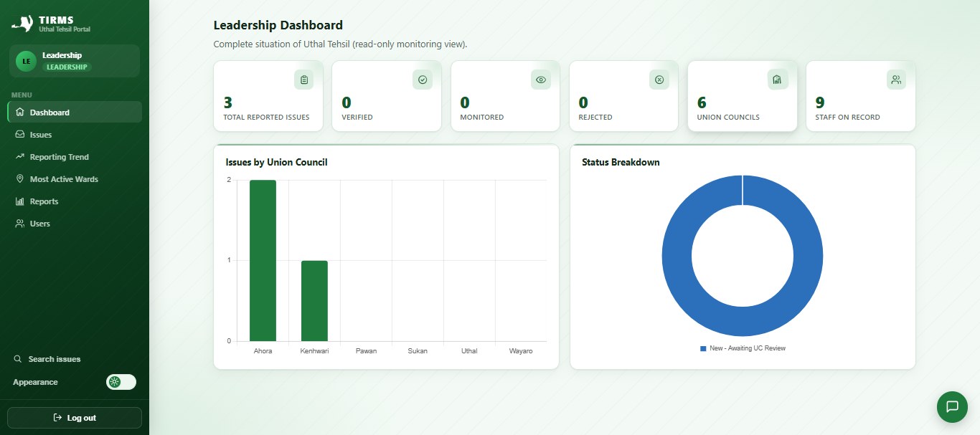Click the search magnifier icon in sidebar
This screenshot has height=435, width=980.
tap(18, 359)
